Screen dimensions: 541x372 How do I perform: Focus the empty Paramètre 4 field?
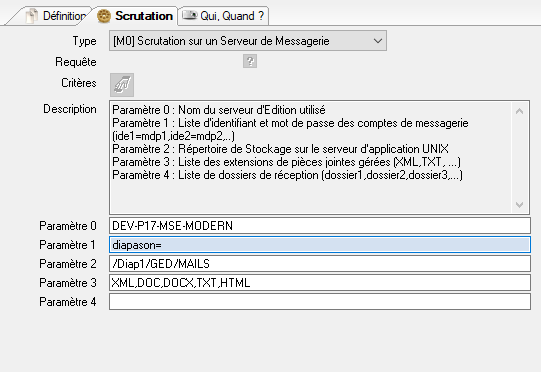pyautogui.click(x=320, y=302)
